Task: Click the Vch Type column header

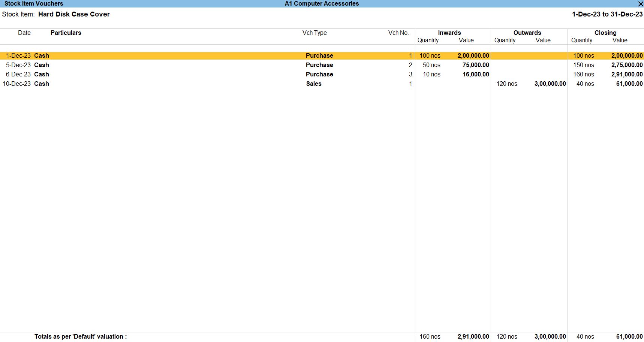Action: click(315, 33)
